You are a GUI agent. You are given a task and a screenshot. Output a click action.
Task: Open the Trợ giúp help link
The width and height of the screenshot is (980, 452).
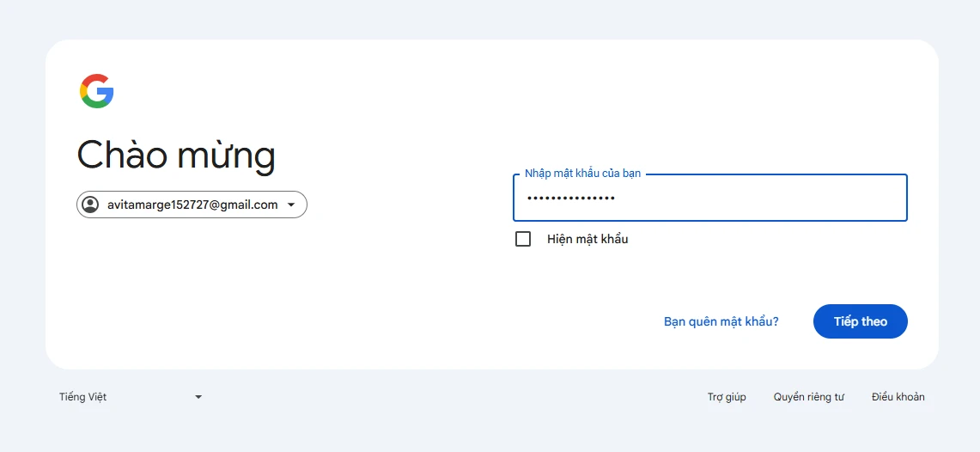[727, 397]
